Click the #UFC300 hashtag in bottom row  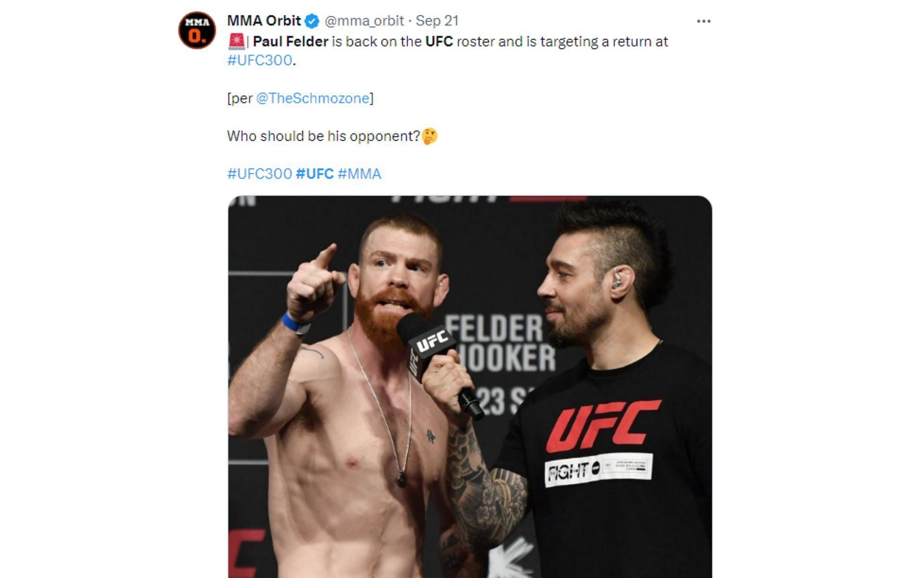[260, 174]
